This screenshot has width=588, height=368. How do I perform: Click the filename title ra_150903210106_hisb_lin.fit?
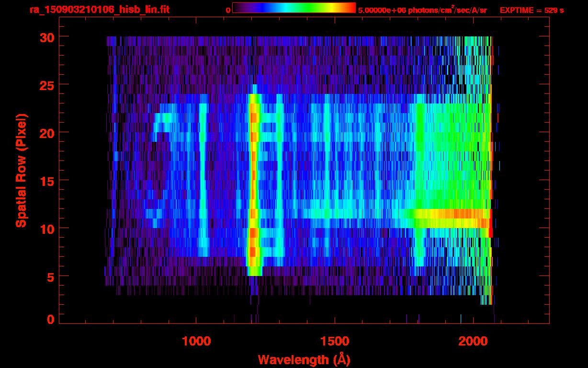click(99, 10)
